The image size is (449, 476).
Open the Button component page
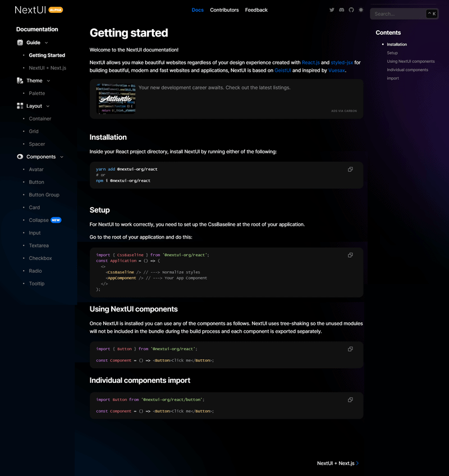click(36, 182)
